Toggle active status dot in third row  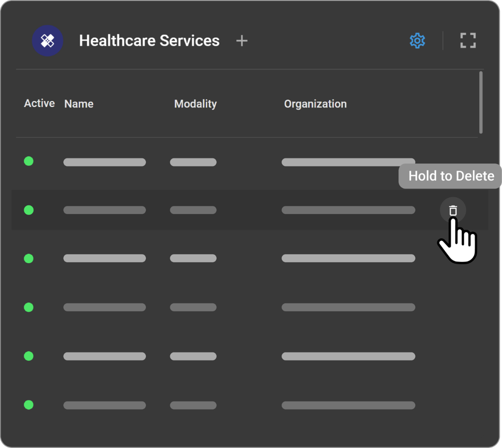[29, 259]
